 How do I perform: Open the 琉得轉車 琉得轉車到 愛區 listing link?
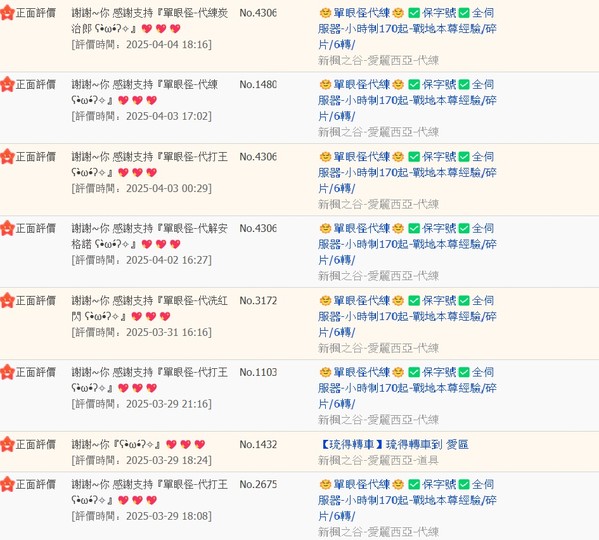pyautogui.click(x=393, y=445)
